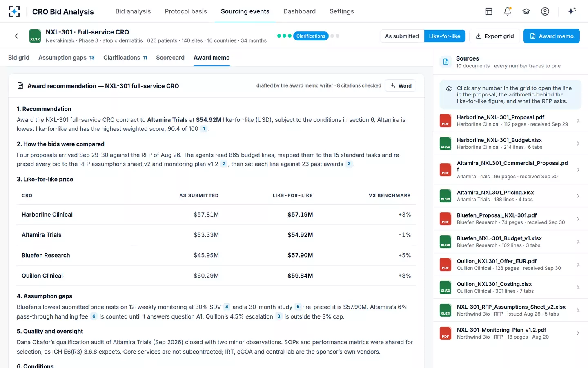This screenshot has width=588, height=368.
Task: Switch to the Assumption gaps tab
Action: (x=66, y=58)
